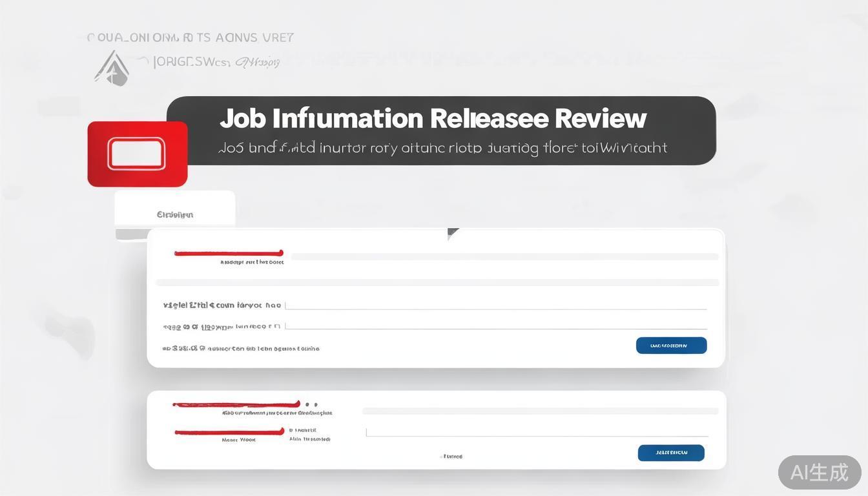The width and height of the screenshot is (868, 496).
Task: Click the blue button in the second card
Action: pos(671,453)
